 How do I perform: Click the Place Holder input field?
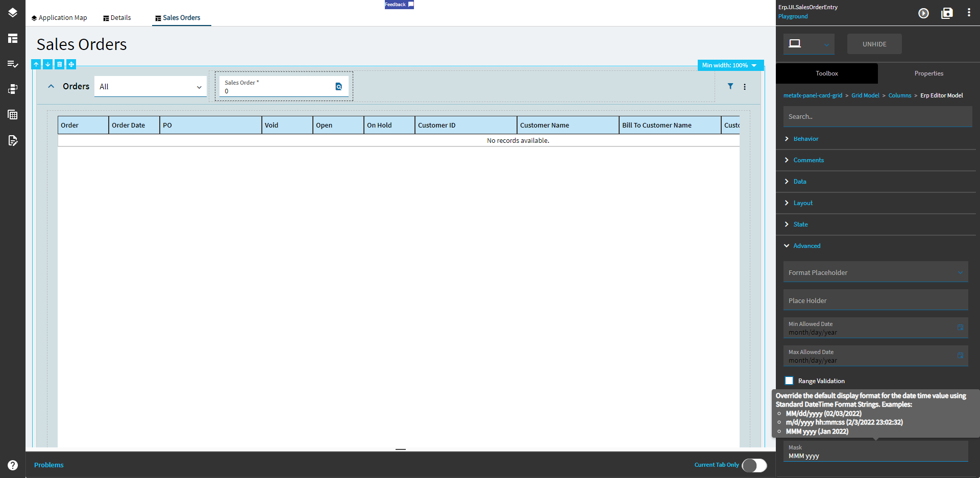click(875, 300)
